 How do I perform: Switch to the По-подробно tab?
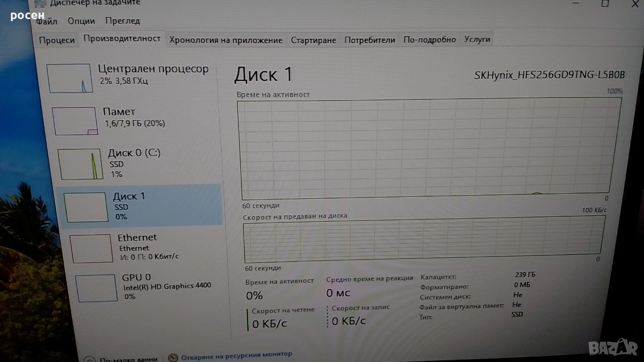(429, 40)
